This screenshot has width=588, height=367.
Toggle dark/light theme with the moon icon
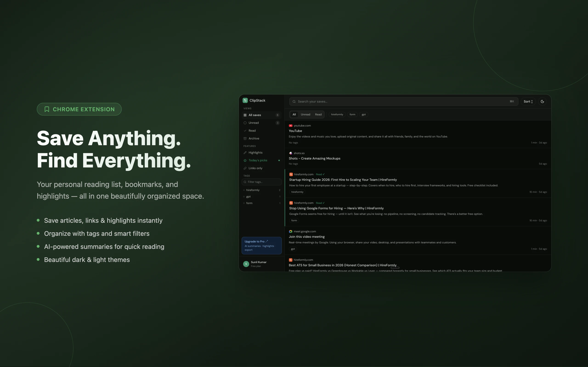pyautogui.click(x=542, y=101)
